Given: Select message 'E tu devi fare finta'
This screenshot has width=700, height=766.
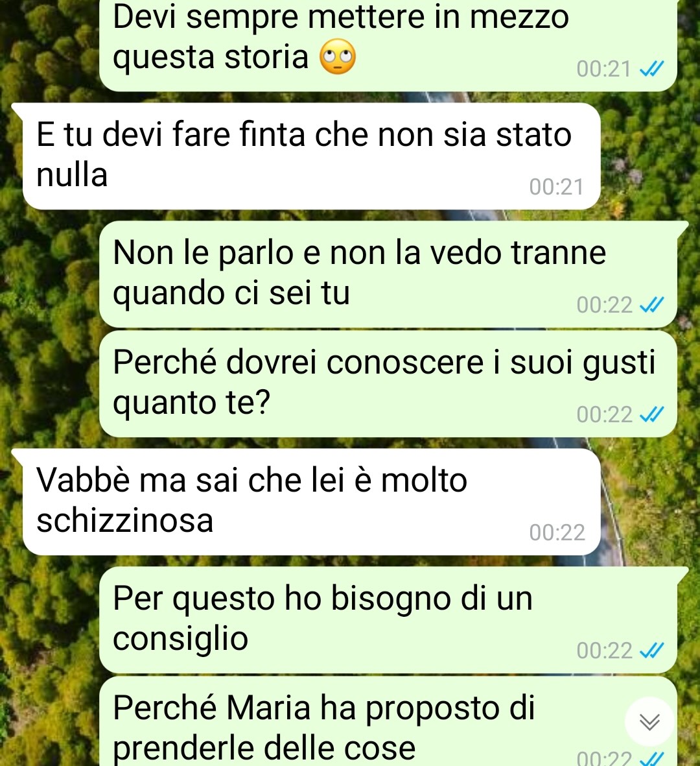Looking at the screenshot, I should 312,156.
